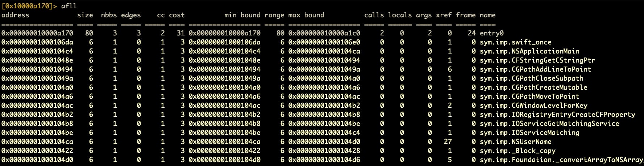Select the frame column header

coord(466,15)
